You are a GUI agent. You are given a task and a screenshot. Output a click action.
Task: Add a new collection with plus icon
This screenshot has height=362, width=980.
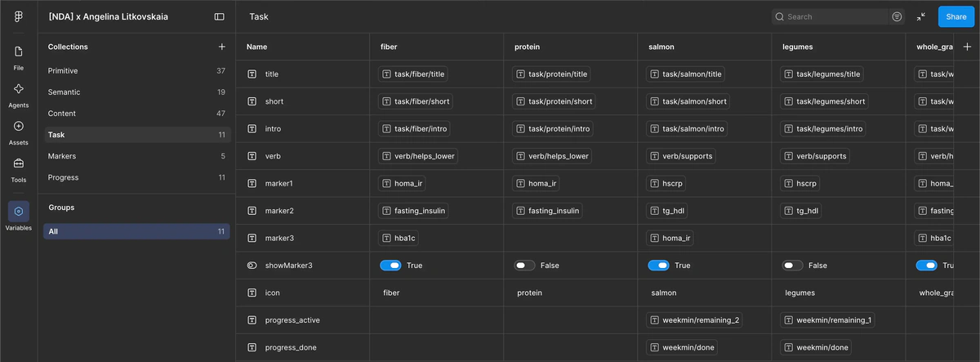(221, 47)
